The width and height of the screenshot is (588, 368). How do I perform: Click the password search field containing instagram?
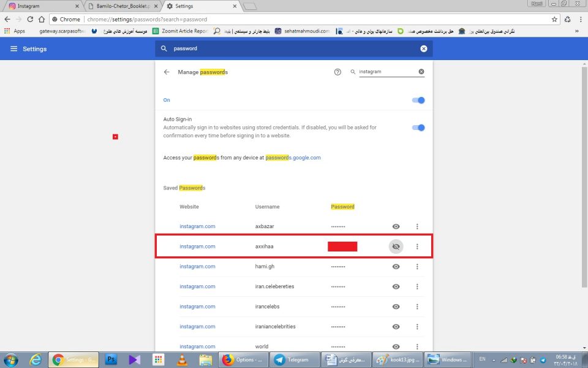[x=386, y=72]
